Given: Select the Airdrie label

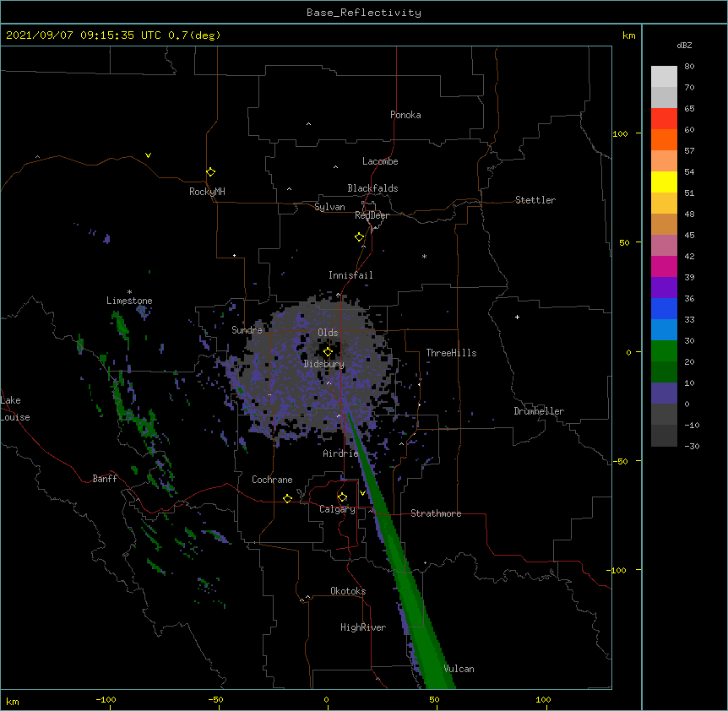Looking at the screenshot, I should 341,453.
